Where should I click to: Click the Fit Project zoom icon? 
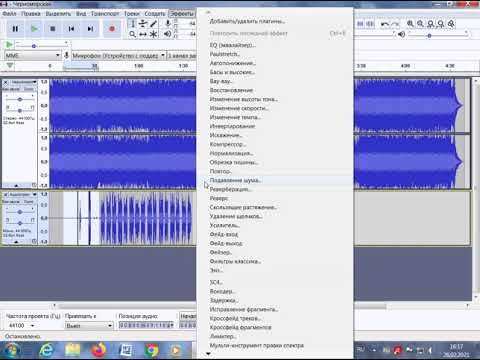[441, 24]
